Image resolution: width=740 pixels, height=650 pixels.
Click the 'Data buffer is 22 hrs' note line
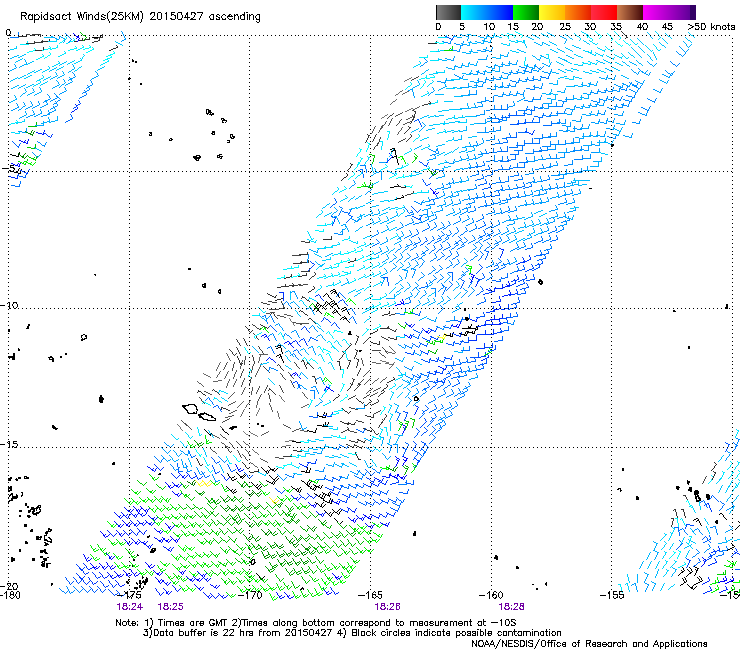[x=352, y=633]
